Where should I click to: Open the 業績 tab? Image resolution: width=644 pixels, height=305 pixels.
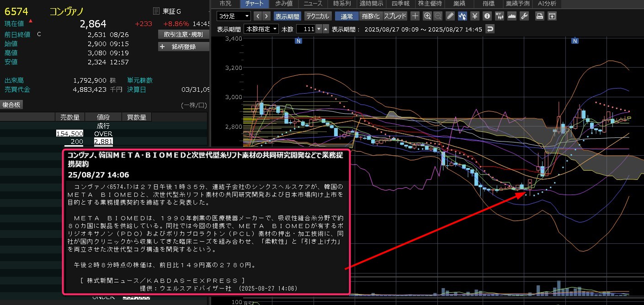point(459,4)
